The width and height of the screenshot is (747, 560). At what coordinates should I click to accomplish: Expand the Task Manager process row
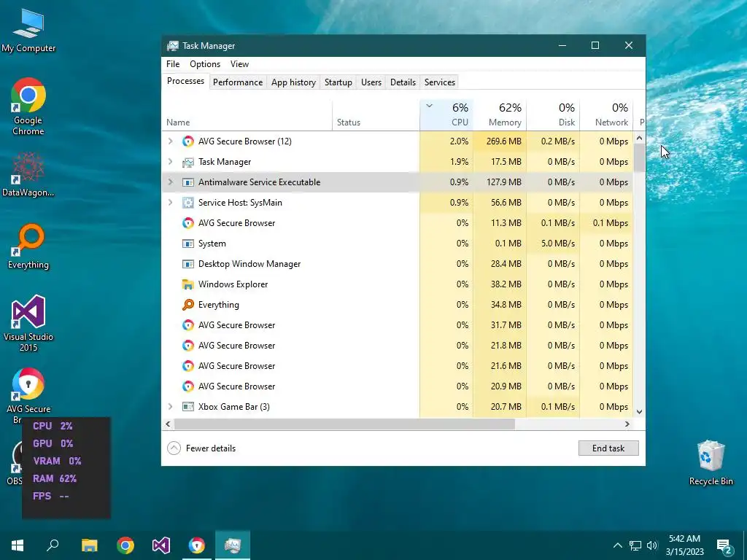[171, 161]
